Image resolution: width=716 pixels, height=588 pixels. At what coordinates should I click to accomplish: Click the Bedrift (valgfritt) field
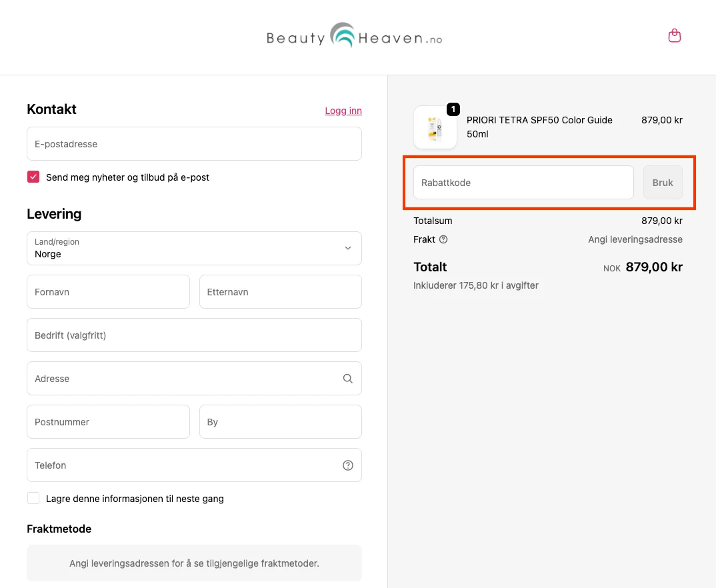194,335
